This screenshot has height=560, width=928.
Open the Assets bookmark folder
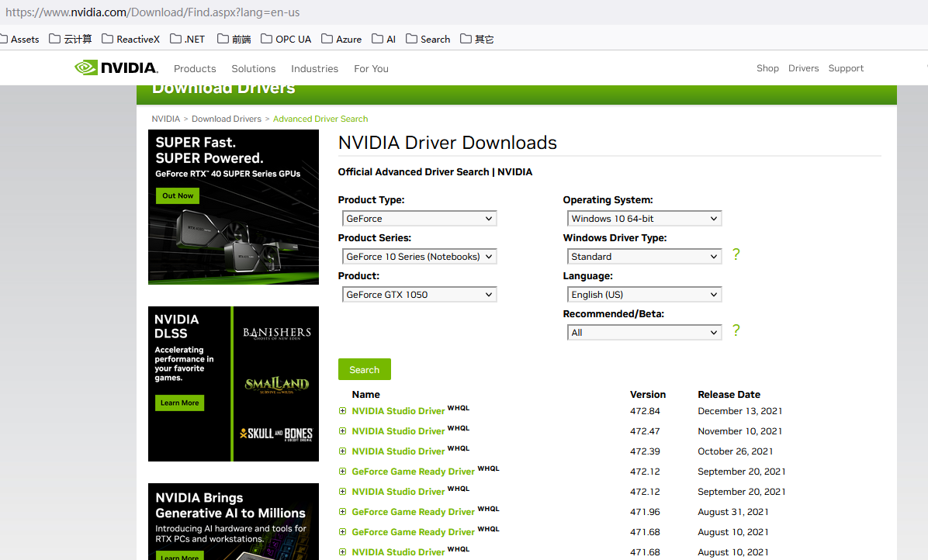[19, 39]
